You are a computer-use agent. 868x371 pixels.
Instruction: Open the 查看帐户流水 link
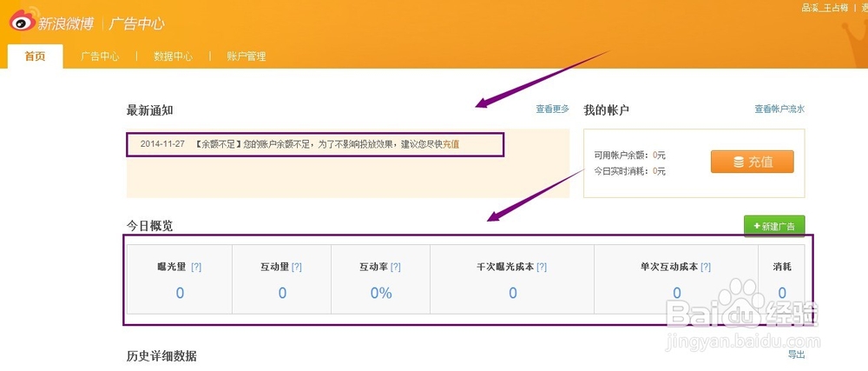(x=779, y=109)
